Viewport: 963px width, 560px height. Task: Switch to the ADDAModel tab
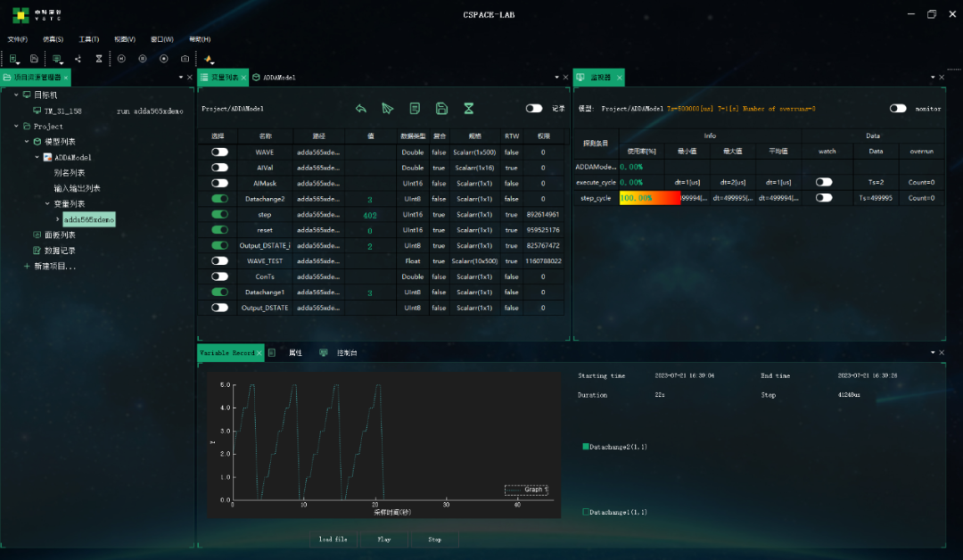[274, 78]
